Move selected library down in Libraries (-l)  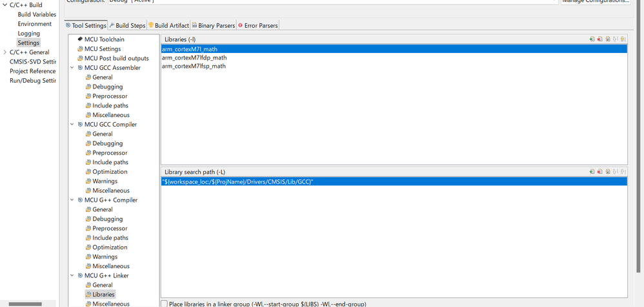click(623, 39)
